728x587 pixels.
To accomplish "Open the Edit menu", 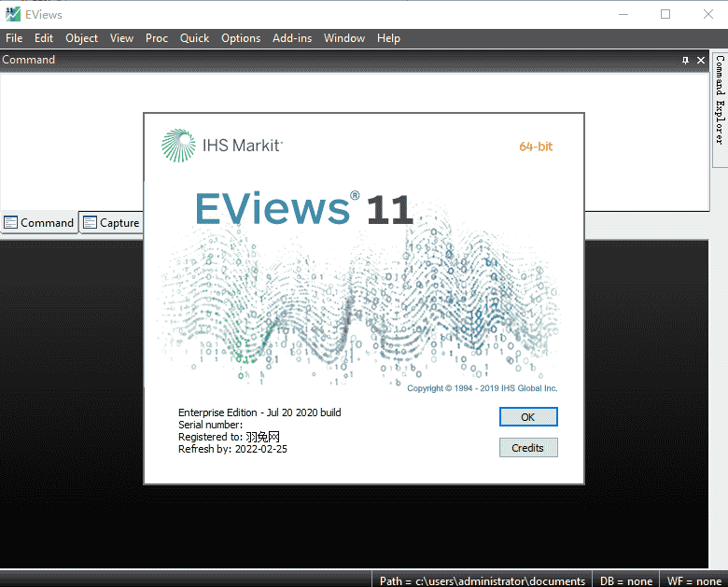I will coord(44,38).
